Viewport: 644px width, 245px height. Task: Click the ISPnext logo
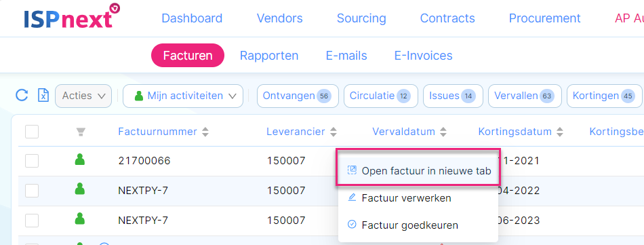coord(71,17)
